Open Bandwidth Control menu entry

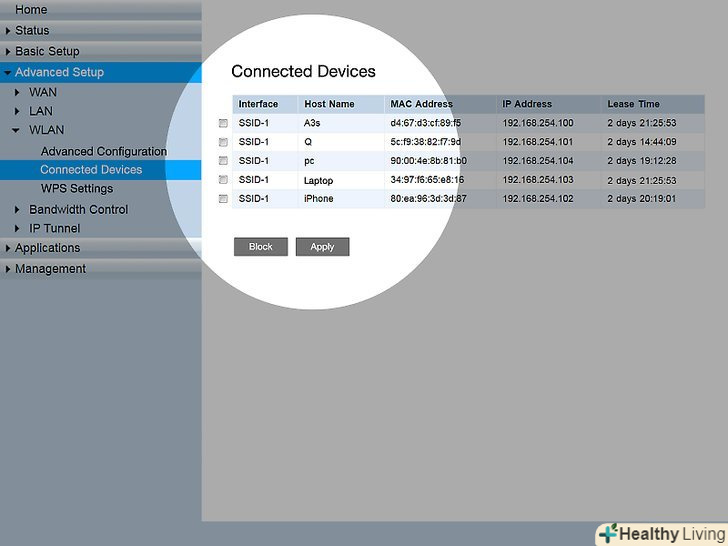tap(78, 209)
